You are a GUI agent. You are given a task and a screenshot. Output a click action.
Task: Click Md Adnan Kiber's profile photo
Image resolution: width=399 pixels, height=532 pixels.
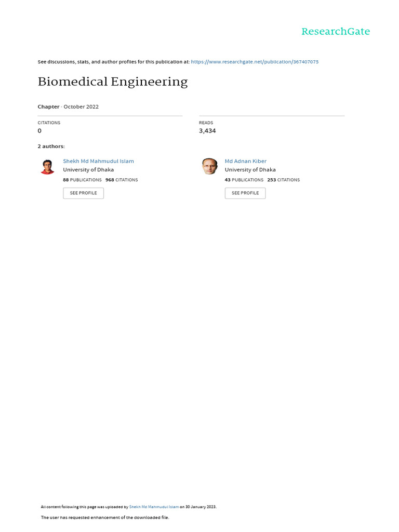click(x=209, y=166)
